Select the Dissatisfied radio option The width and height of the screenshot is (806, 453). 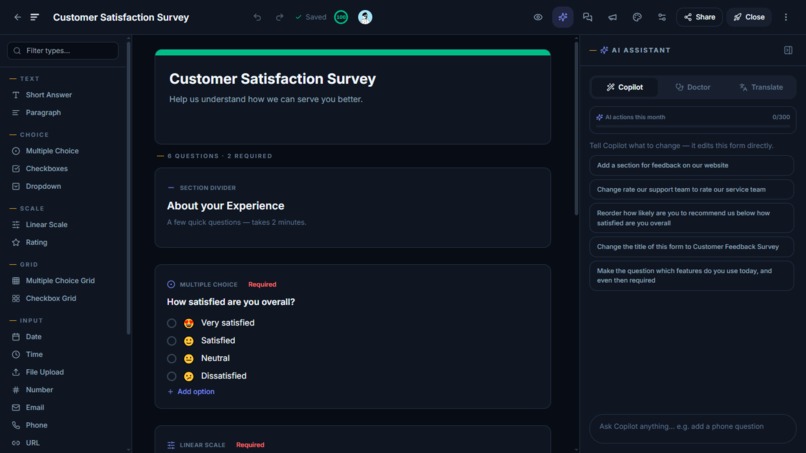coord(171,376)
